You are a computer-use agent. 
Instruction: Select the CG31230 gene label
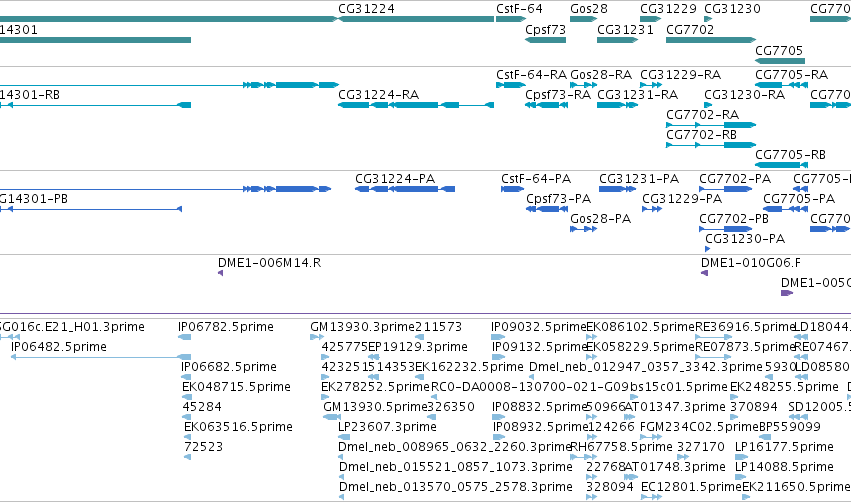click(x=732, y=9)
